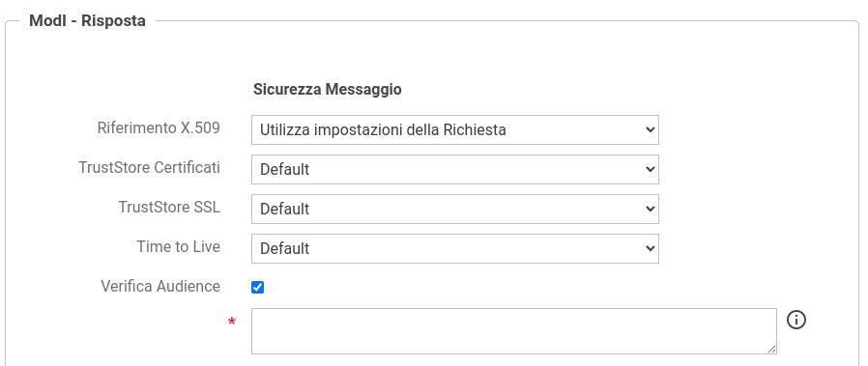The width and height of the screenshot is (868, 366).
Task: Click the Verifica Audience label text
Action: click(x=160, y=287)
